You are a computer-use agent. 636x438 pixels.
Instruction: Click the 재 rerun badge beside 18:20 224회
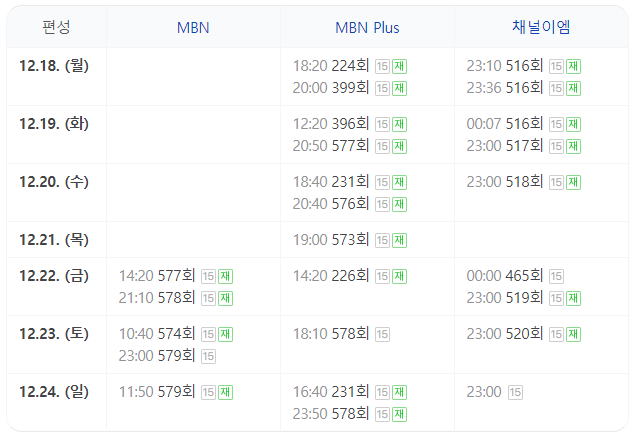pyautogui.click(x=400, y=67)
